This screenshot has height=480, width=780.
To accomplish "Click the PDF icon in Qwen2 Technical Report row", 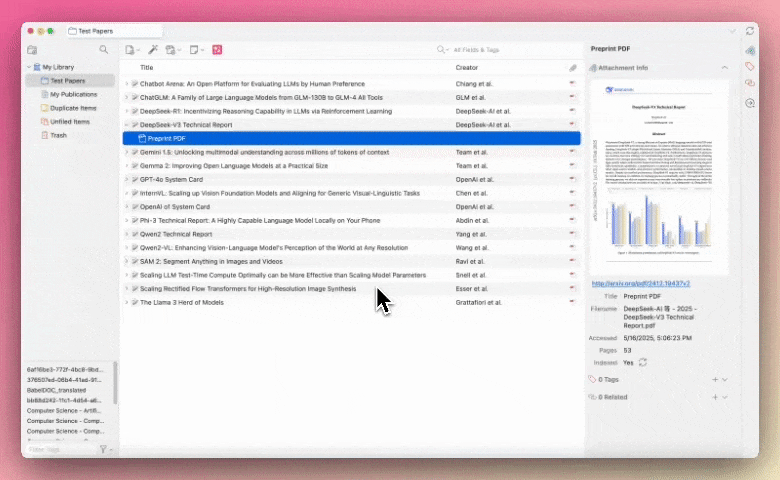I will (x=572, y=233).
